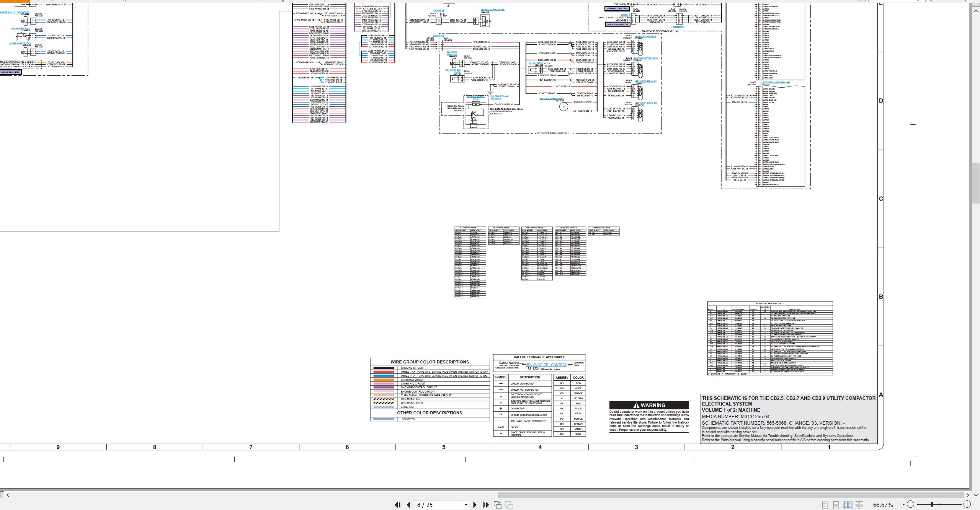
Task: Click TO MATING CONNECTOR button below CONN 2
Action: coord(617,24)
